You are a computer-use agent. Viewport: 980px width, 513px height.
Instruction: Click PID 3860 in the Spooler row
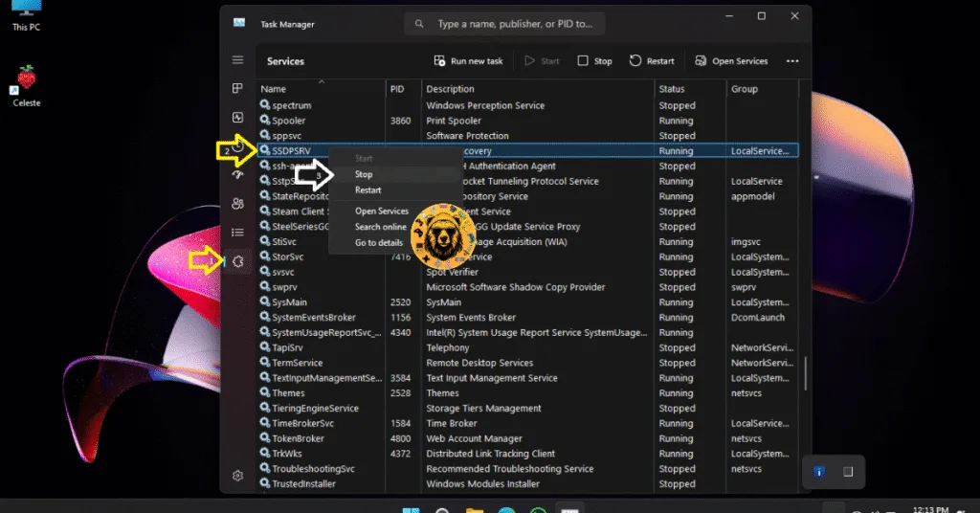(x=401, y=121)
